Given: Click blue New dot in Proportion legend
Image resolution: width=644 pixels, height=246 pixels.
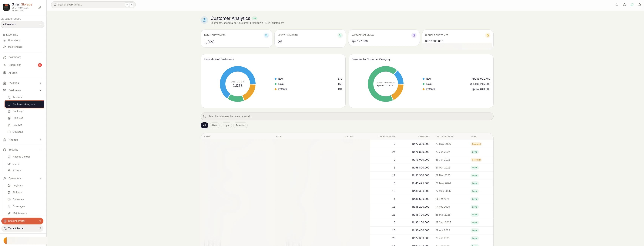Looking at the screenshot, I should pyautogui.click(x=276, y=79).
